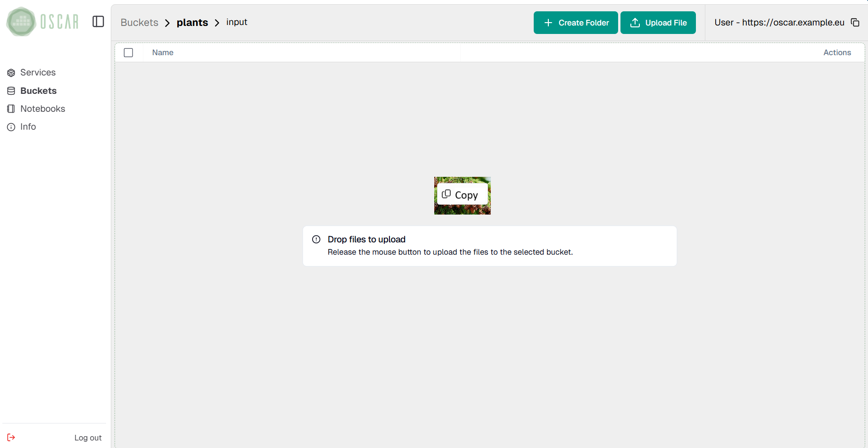Select the input breadcrumb entry

236,22
